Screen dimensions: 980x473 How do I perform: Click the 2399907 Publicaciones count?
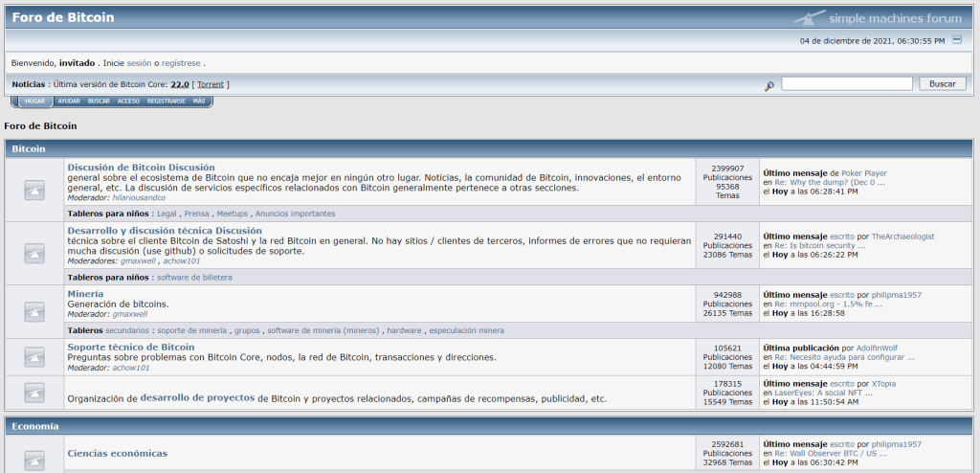tap(727, 172)
